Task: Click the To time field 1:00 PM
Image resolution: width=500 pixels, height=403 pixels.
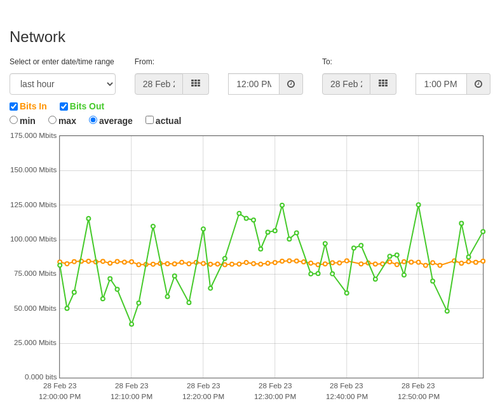Action: point(441,84)
